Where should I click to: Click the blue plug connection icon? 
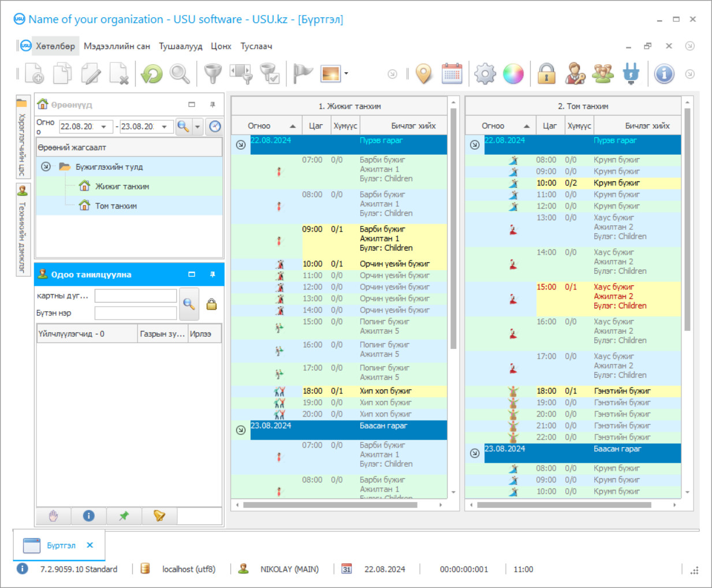click(631, 74)
